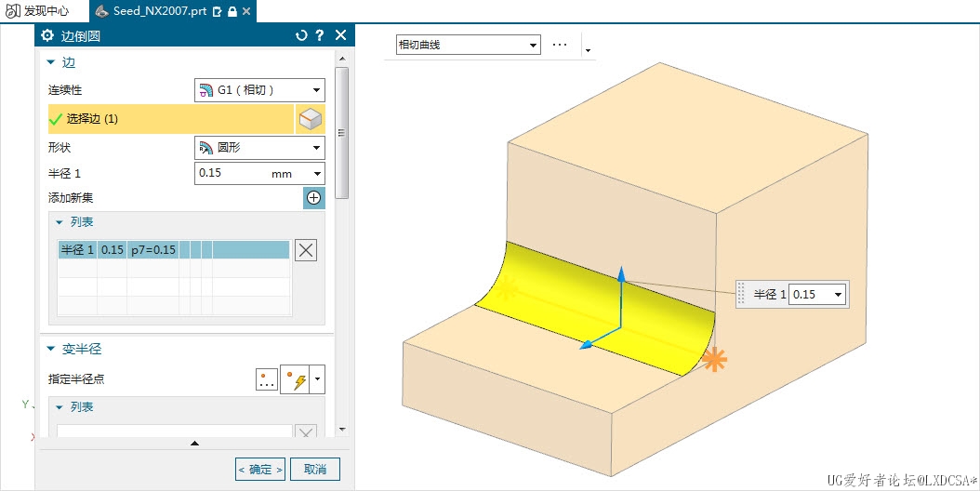Close the Seed_NX2007.prt tab
Screen dimensions: 980x491
tap(246, 11)
